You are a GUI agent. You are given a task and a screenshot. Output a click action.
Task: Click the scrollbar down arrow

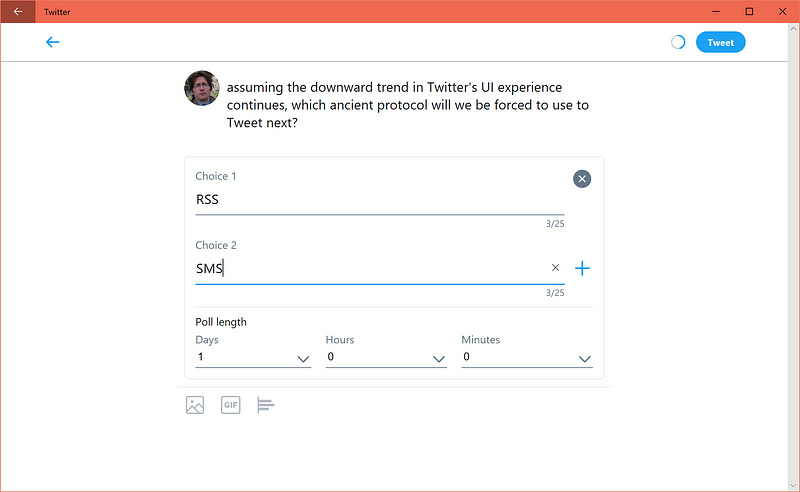point(794,486)
